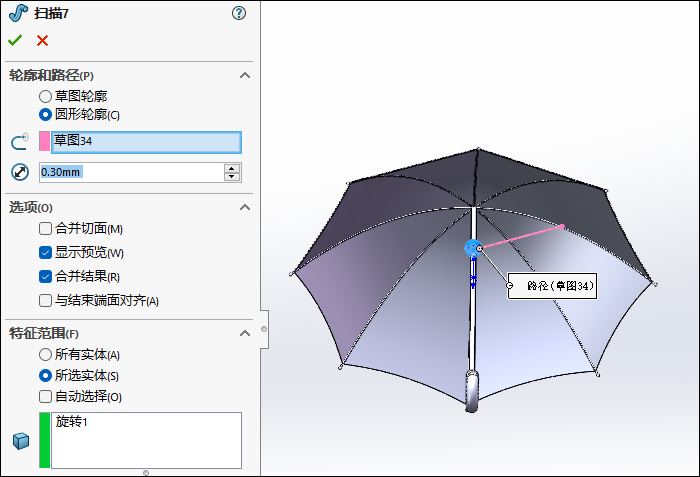
Task: Click the 0.30mm diameter input field
Action: [132, 172]
